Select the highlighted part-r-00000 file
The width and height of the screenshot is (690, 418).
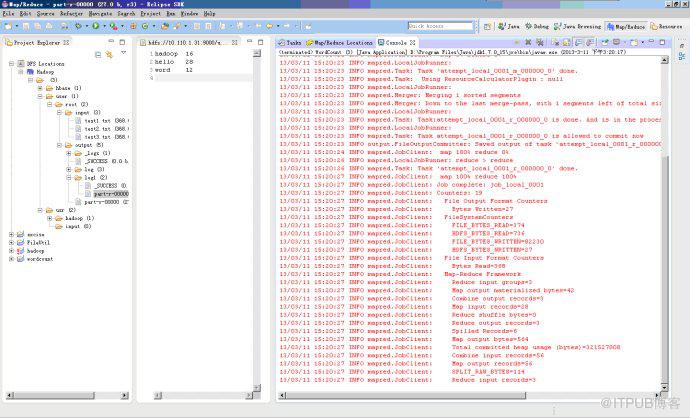pyautogui.click(x=111, y=194)
